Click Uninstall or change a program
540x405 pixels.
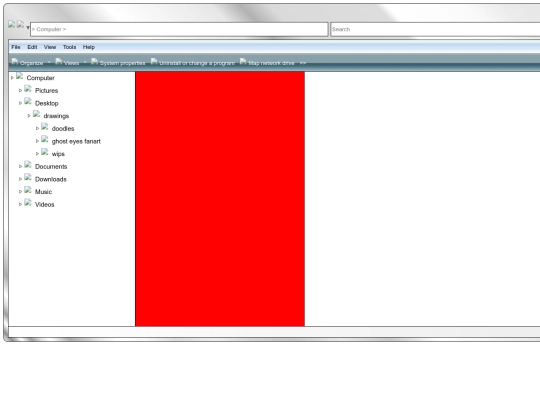point(193,62)
